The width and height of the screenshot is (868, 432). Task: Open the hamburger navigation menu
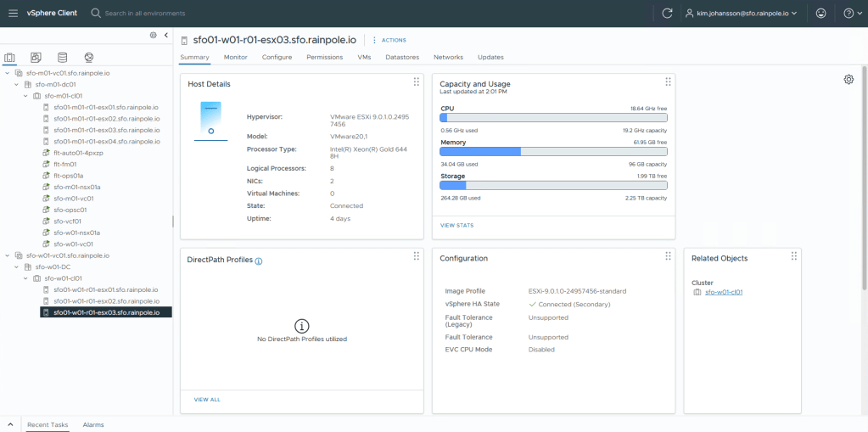click(x=13, y=13)
